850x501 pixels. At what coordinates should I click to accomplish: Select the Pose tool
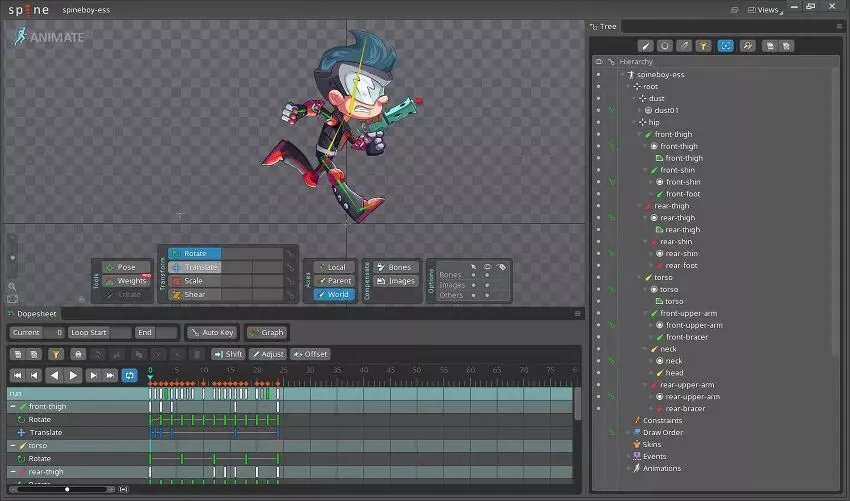pos(126,267)
